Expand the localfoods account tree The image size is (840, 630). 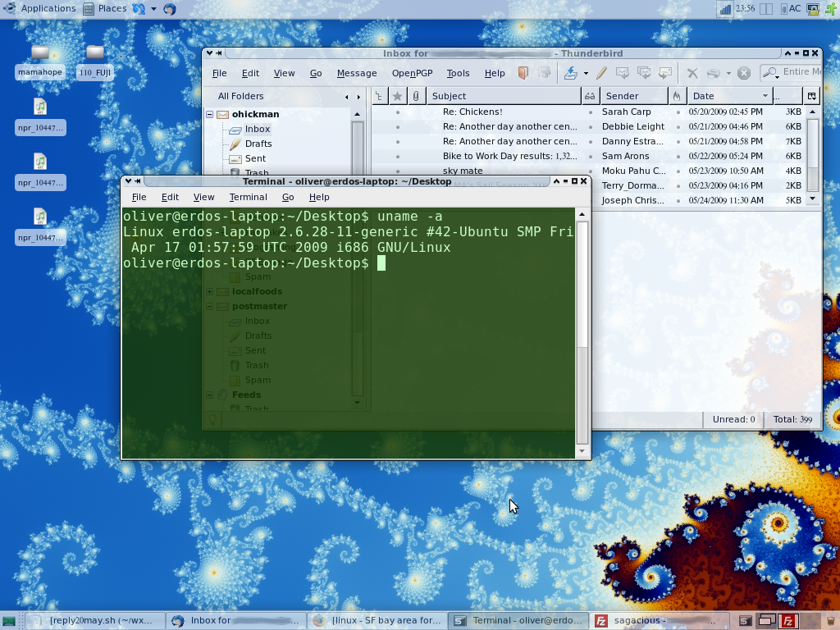pyautogui.click(x=210, y=291)
